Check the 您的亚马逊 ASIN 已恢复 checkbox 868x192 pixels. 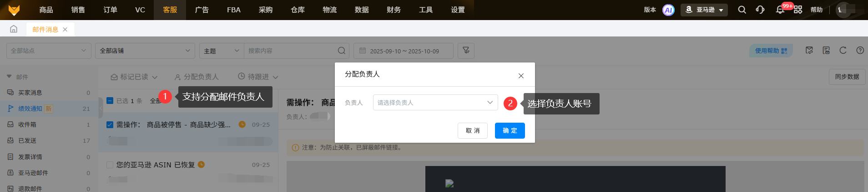coord(110,165)
